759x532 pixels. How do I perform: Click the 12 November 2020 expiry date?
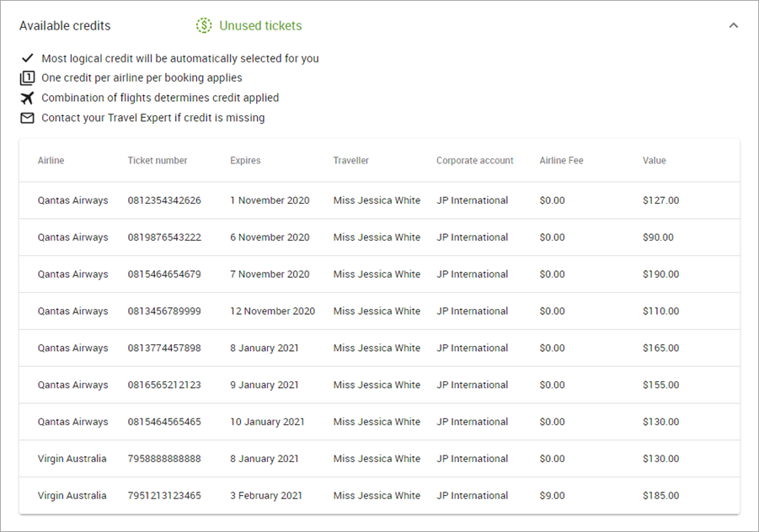(273, 311)
